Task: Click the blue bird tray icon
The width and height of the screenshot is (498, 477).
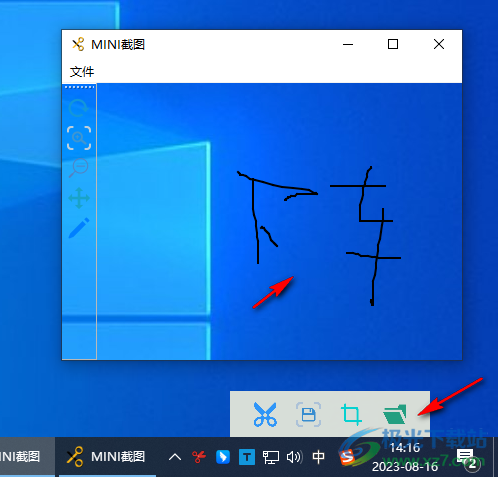Action: [223, 457]
